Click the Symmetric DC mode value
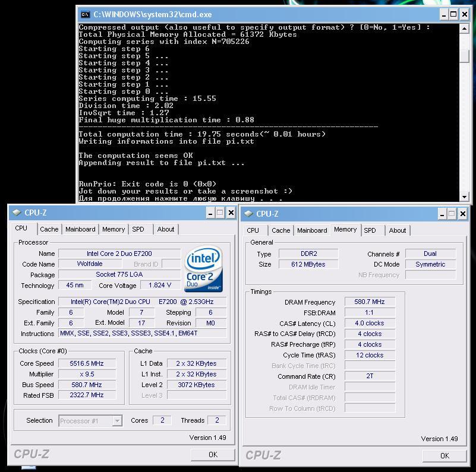 click(430, 264)
